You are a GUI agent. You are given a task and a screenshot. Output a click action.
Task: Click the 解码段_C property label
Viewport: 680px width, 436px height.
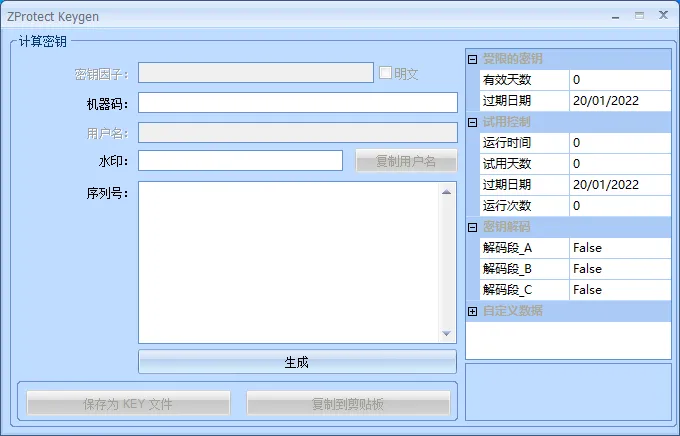(x=524, y=290)
